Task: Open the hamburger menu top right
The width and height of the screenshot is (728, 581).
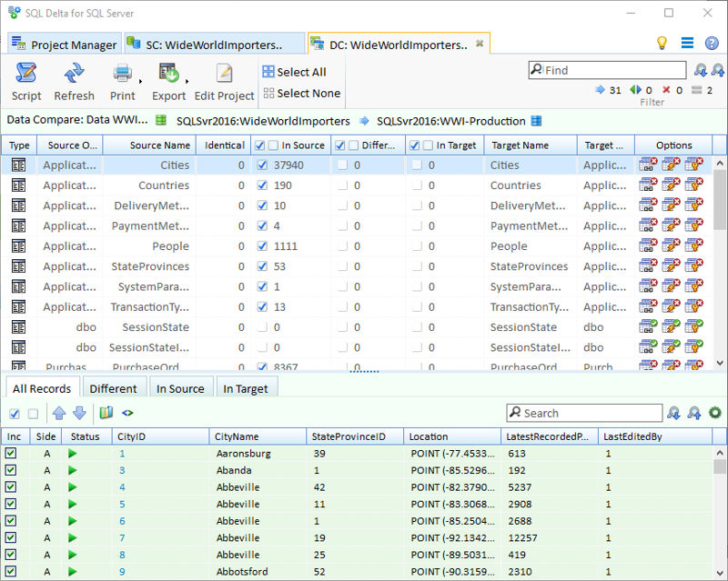Action: [687, 43]
